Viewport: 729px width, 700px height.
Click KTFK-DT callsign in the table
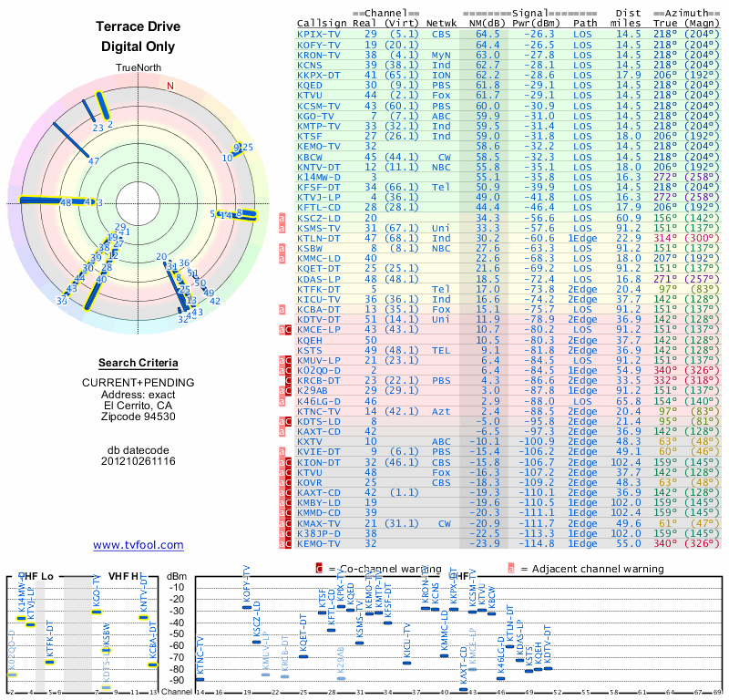click(319, 289)
